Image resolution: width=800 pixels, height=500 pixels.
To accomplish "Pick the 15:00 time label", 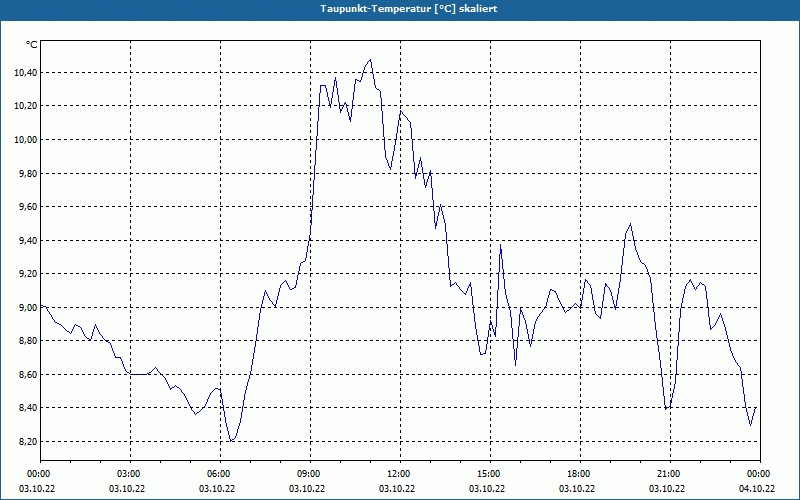I will 490,474.
